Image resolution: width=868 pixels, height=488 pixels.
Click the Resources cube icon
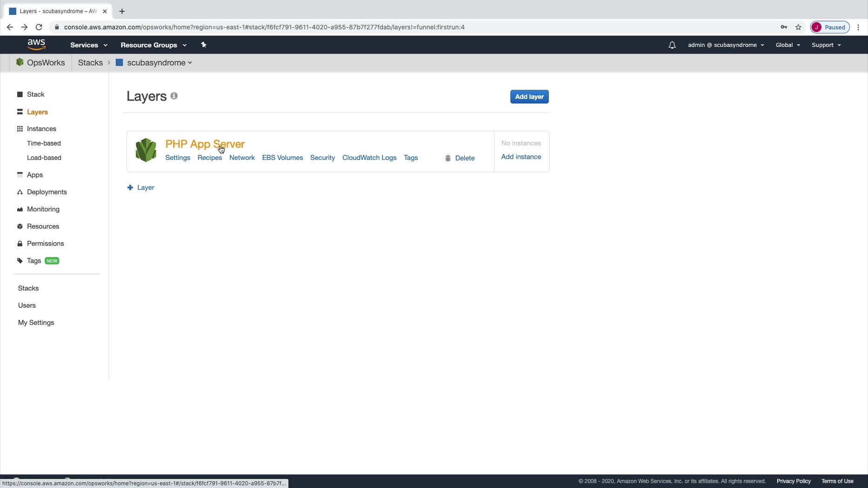click(x=20, y=226)
